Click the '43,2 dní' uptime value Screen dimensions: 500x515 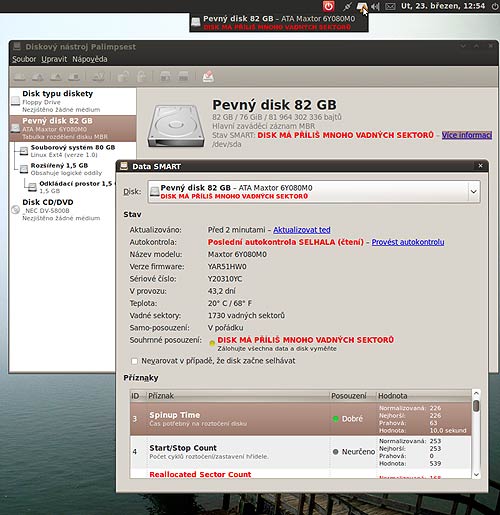pos(222,291)
